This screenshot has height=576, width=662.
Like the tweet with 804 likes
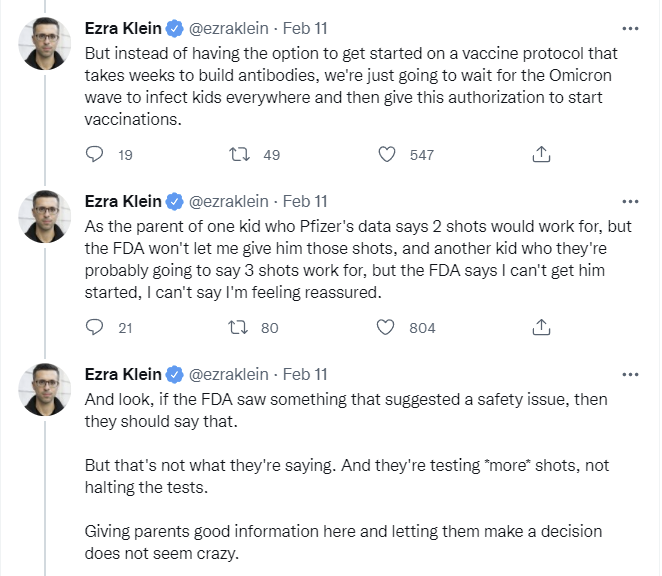coord(388,327)
